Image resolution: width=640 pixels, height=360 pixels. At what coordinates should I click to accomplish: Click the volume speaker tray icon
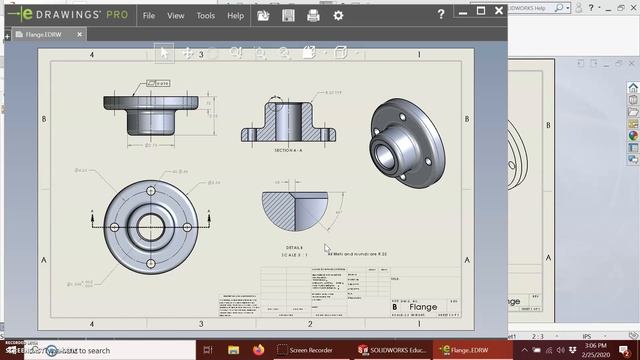(x=560, y=350)
